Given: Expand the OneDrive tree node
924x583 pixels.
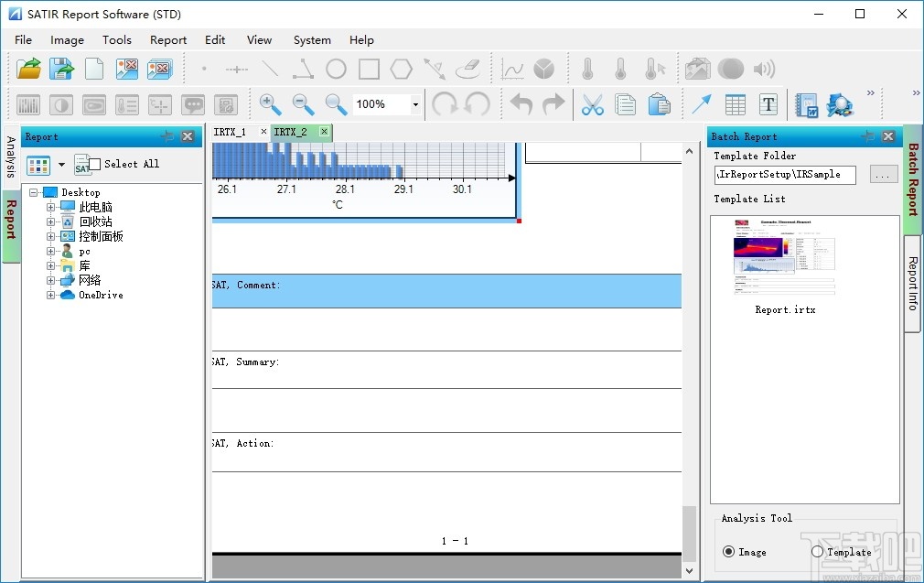Looking at the screenshot, I should pyautogui.click(x=51, y=295).
